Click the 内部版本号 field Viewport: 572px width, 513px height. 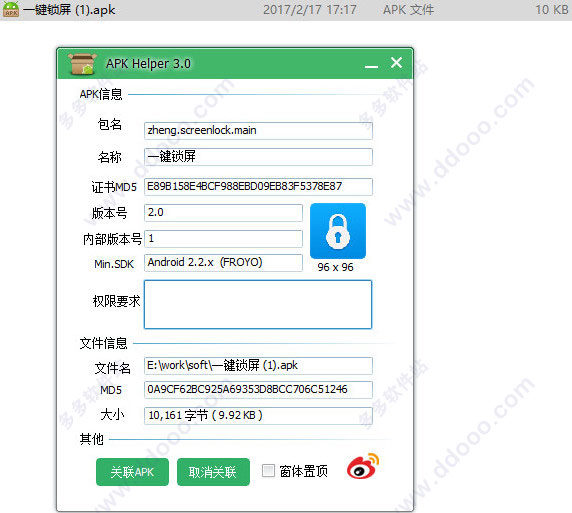(223, 239)
